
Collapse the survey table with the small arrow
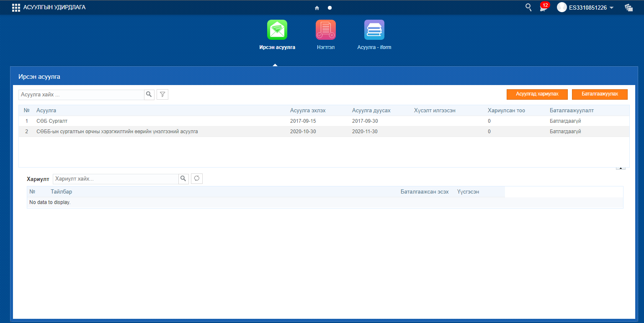[x=621, y=168]
